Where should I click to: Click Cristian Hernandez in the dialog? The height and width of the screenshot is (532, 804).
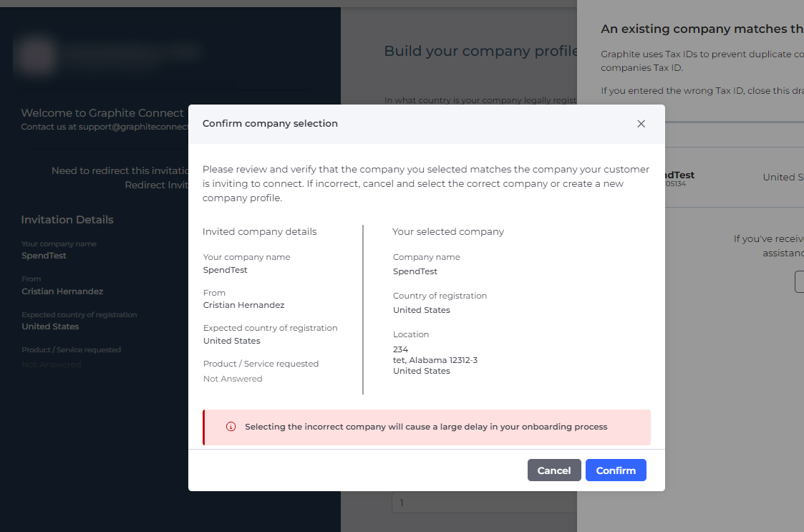[x=243, y=305]
